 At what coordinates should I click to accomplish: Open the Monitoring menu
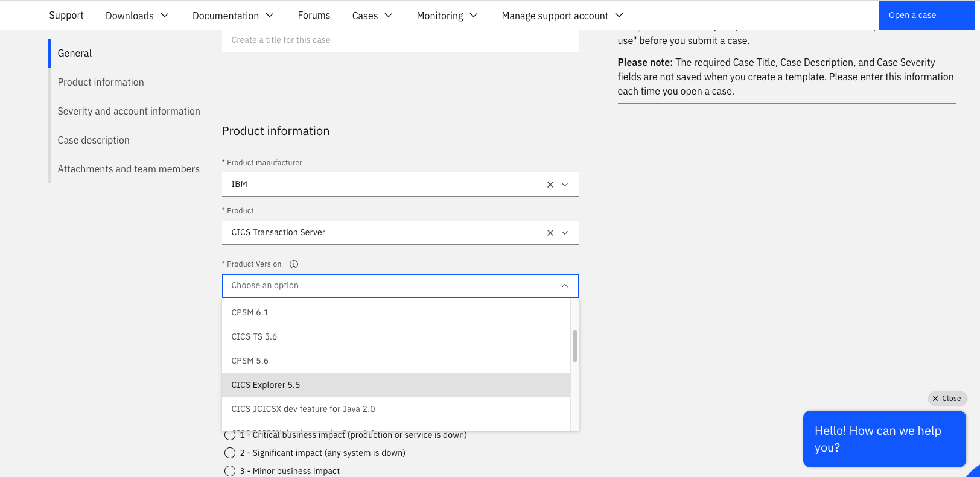pos(447,16)
